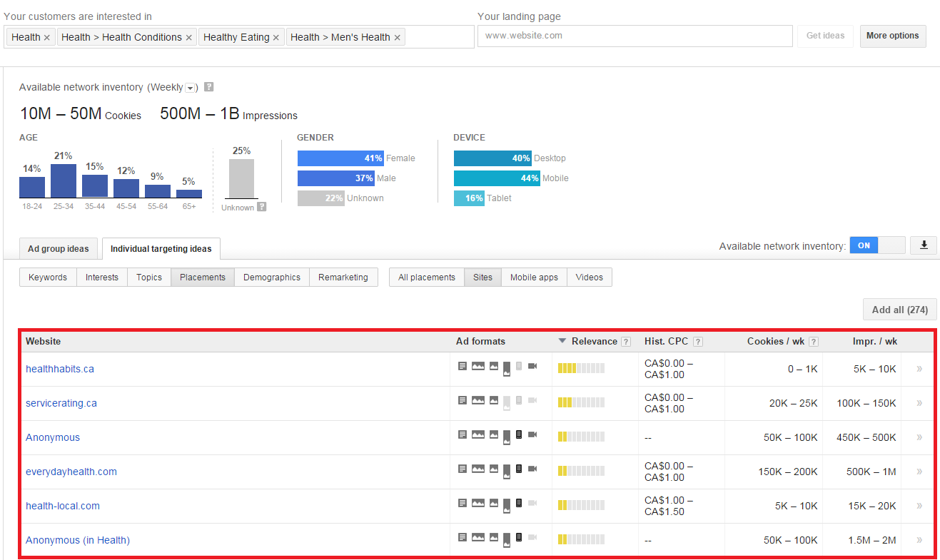Click help icon next to Available network inventory
This screenshot has width=940, height=560.
click(x=209, y=87)
